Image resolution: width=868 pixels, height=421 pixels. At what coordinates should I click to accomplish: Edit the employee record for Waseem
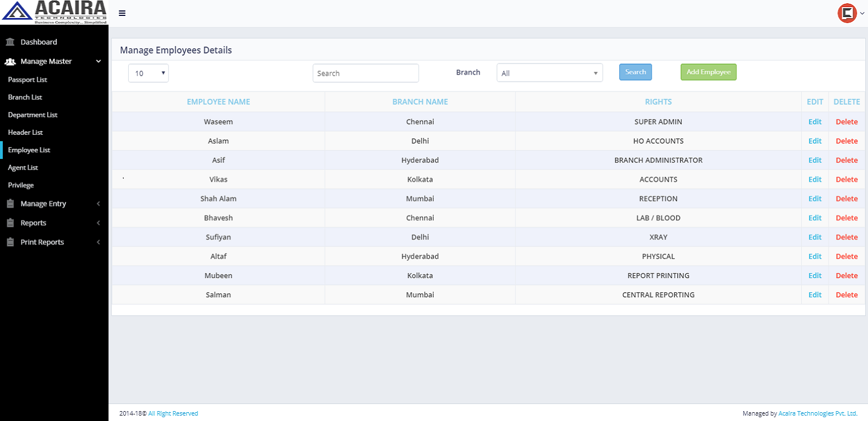[x=815, y=122]
